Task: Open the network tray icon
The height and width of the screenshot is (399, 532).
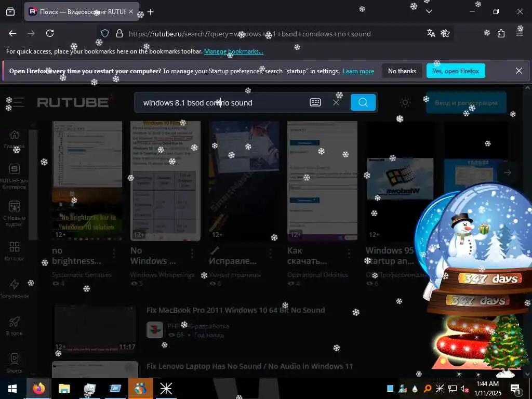Action: [x=453, y=389]
